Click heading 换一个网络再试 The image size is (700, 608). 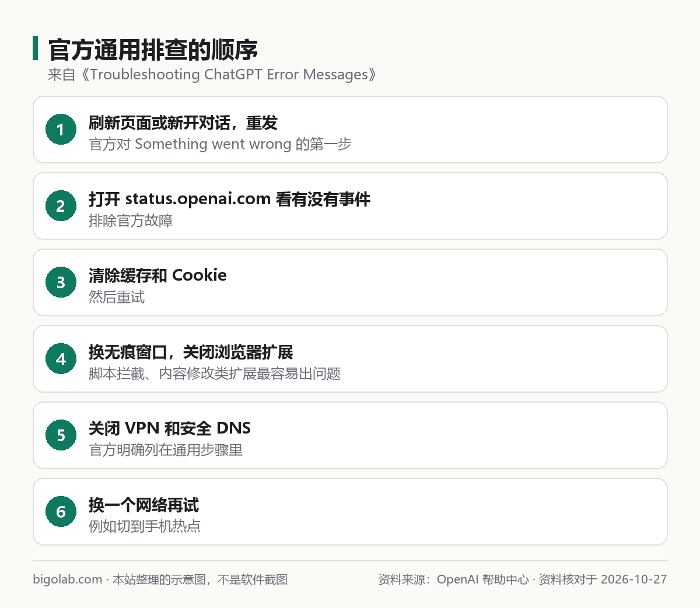tap(143, 505)
